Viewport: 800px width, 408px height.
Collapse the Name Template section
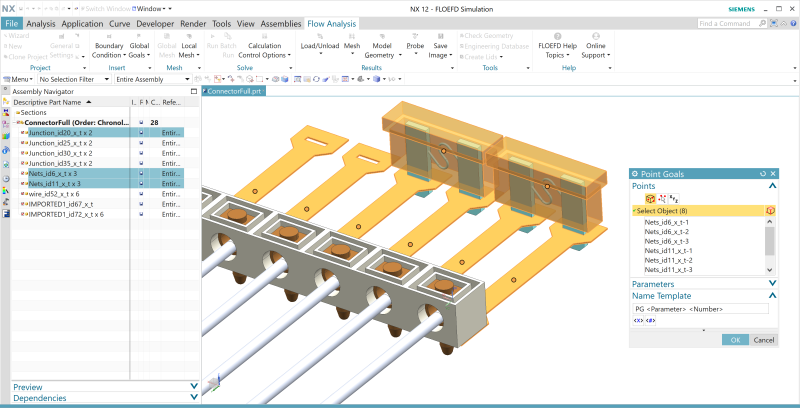772,296
